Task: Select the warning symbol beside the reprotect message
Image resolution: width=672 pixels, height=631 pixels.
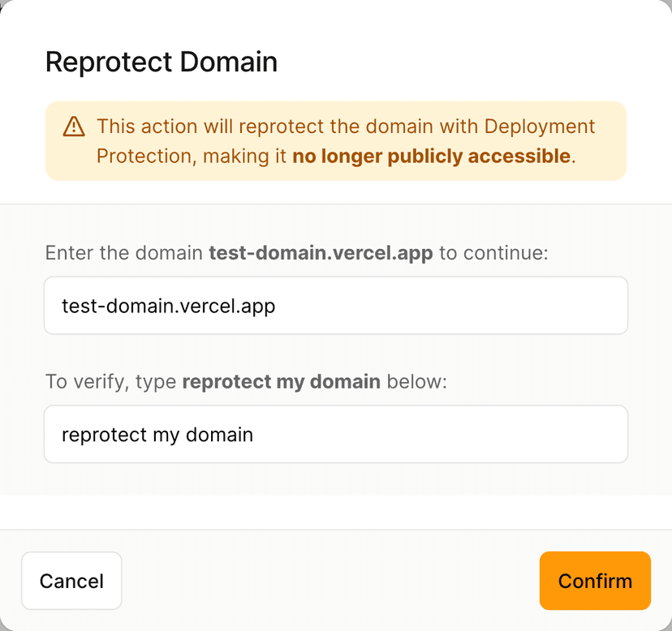Action: (x=75, y=127)
